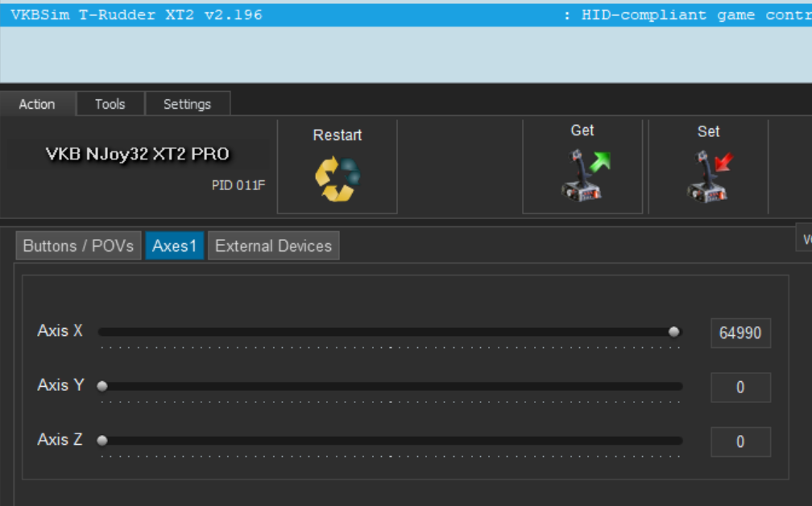Click the Axis Y label
Image resolution: width=812 pixels, height=506 pixels.
60,385
